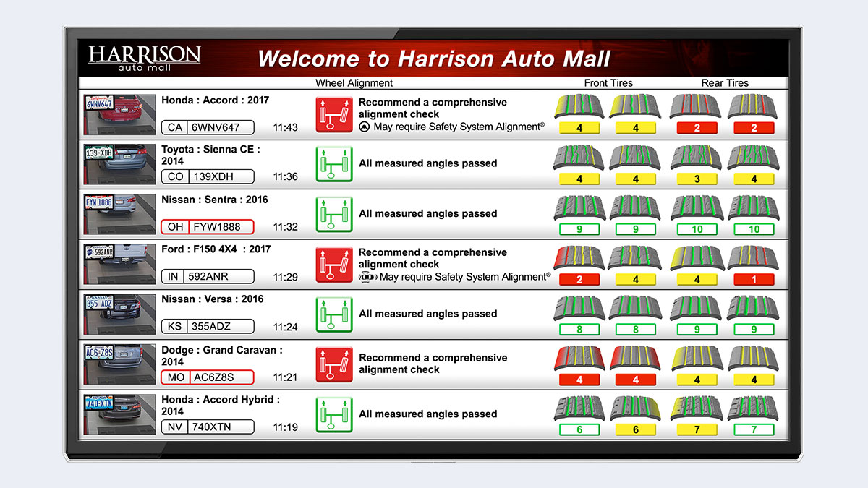Click the red alignment icon for Dodge Grand Caravan
868x488 pixels.
tap(334, 364)
